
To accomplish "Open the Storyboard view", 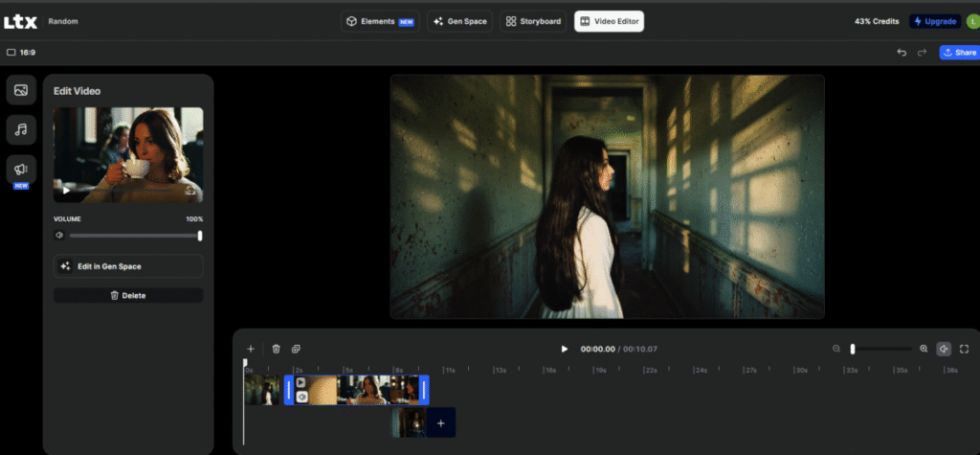I will 533,21.
